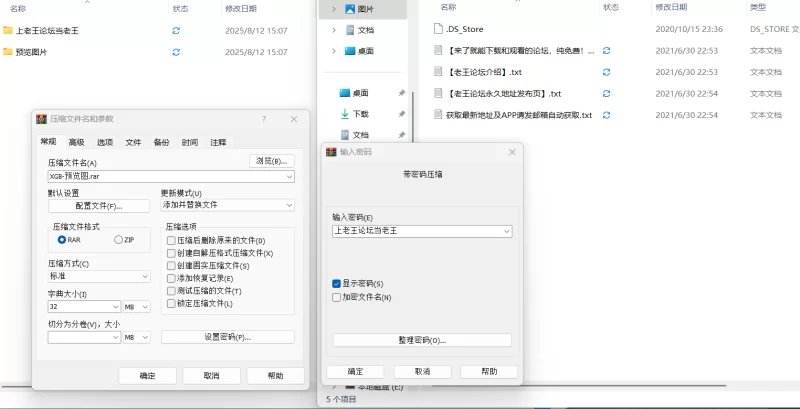Click the 图片 pictures icon in sidebar

(350, 9)
